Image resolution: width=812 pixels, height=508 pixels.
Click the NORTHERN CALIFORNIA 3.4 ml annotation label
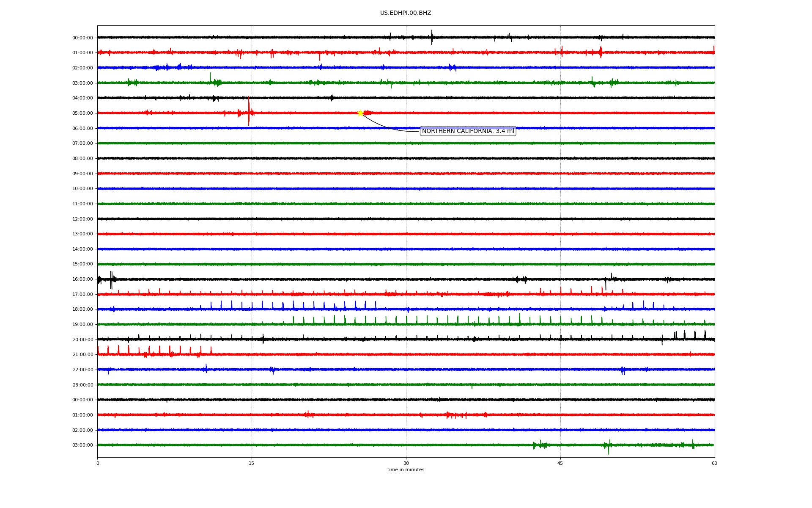coord(468,131)
